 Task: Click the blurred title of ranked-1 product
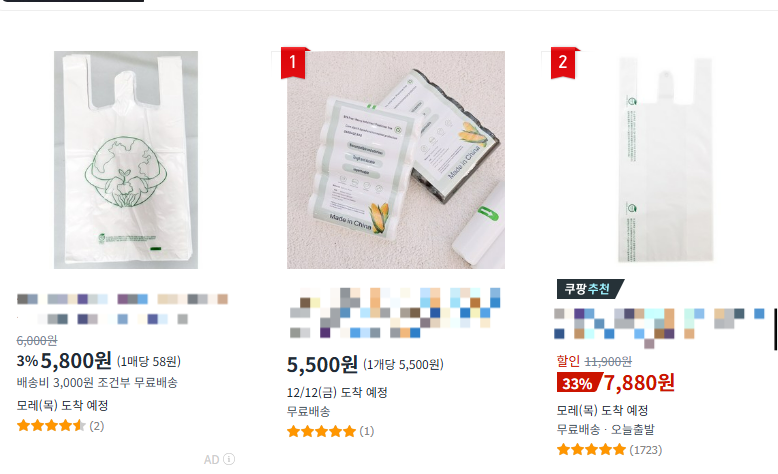[x=395, y=313]
